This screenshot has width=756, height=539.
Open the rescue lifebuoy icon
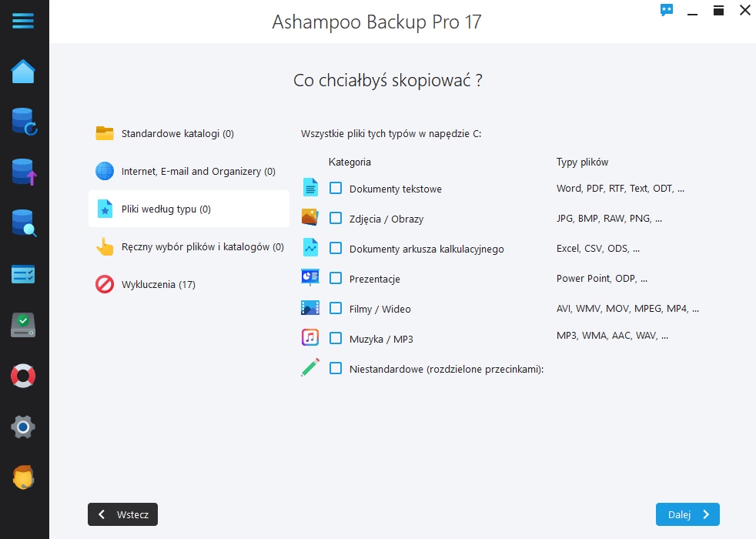(x=23, y=376)
